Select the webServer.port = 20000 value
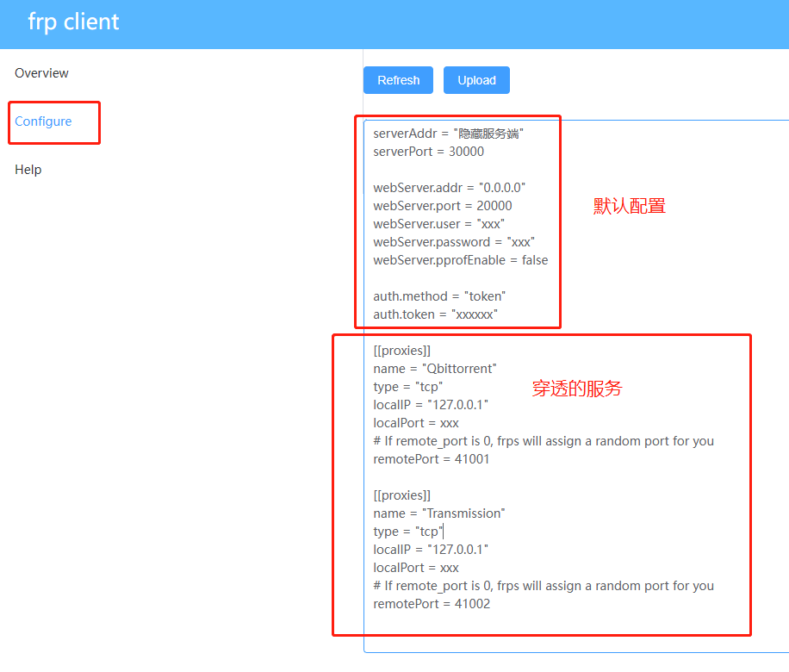Screen dimensions: 789x672 click(448, 205)
